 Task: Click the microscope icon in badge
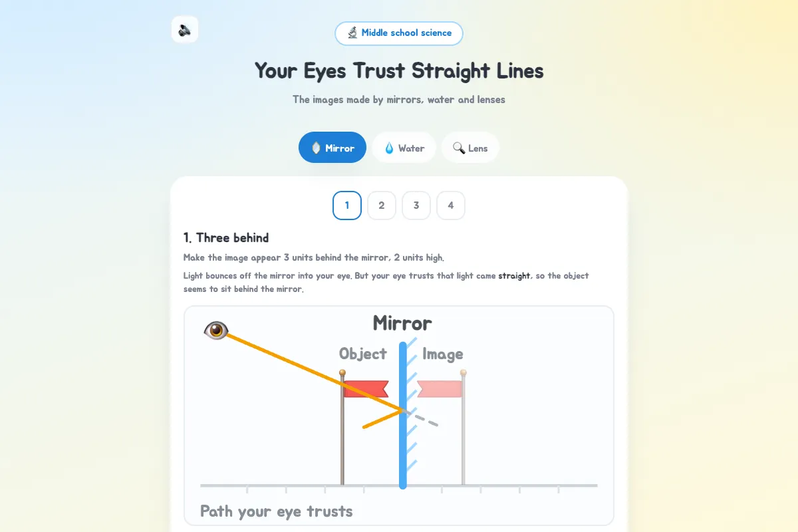pyautogui.click(x=352, y=33)
